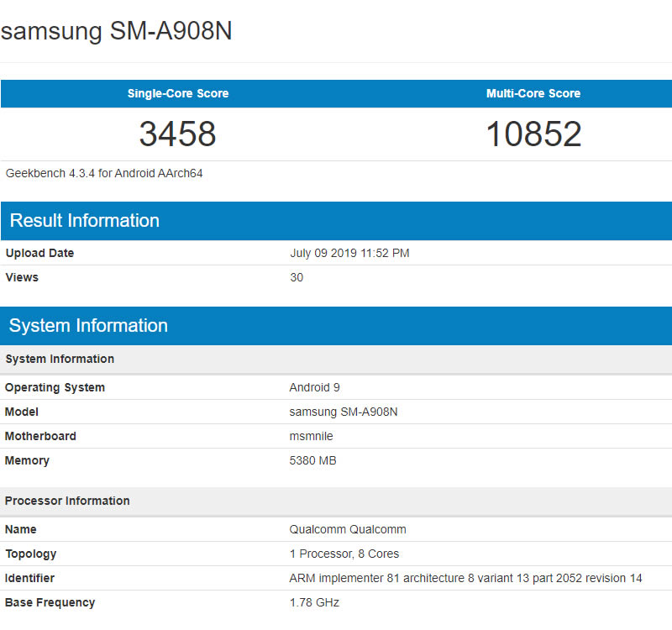
Task: Click the Base Frequency value 1.78 GHz
Action: (314, 602)
